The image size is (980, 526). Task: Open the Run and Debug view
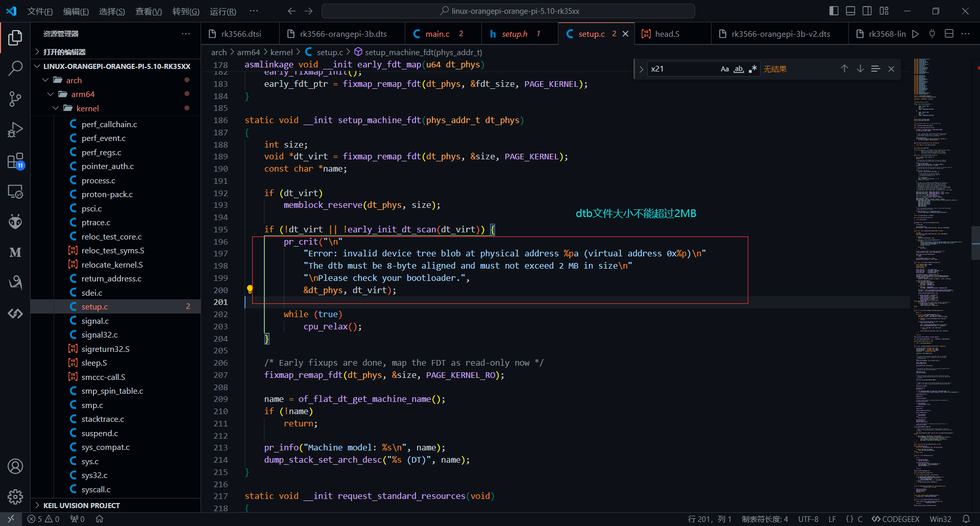[x=15, y=130]
